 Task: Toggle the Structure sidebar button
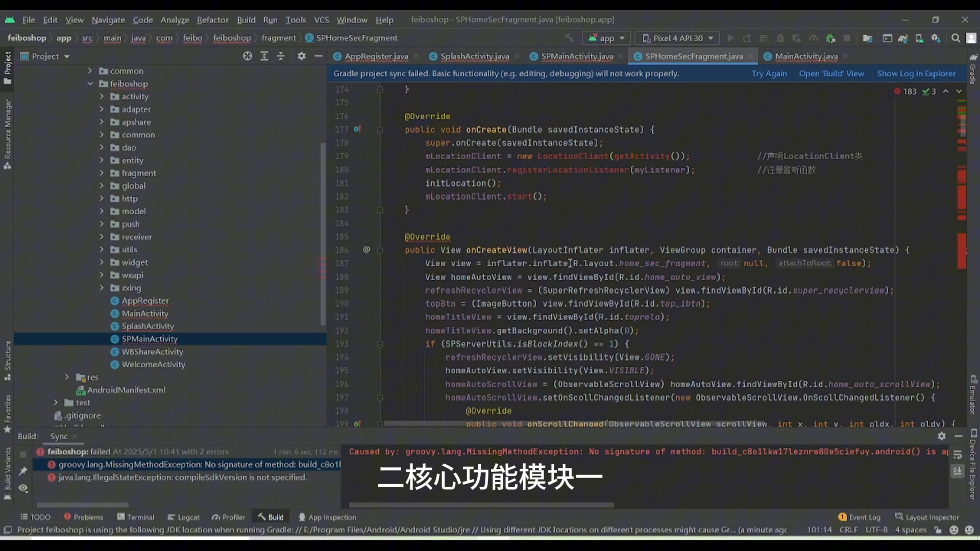[7, 361]
